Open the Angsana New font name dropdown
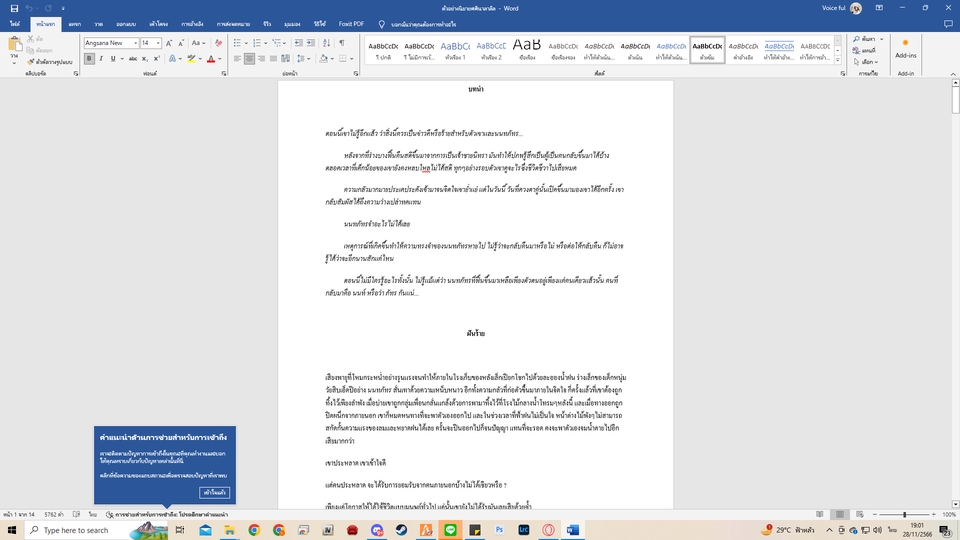The height and width of the screenshot is (540, 960). pos(135,43)
